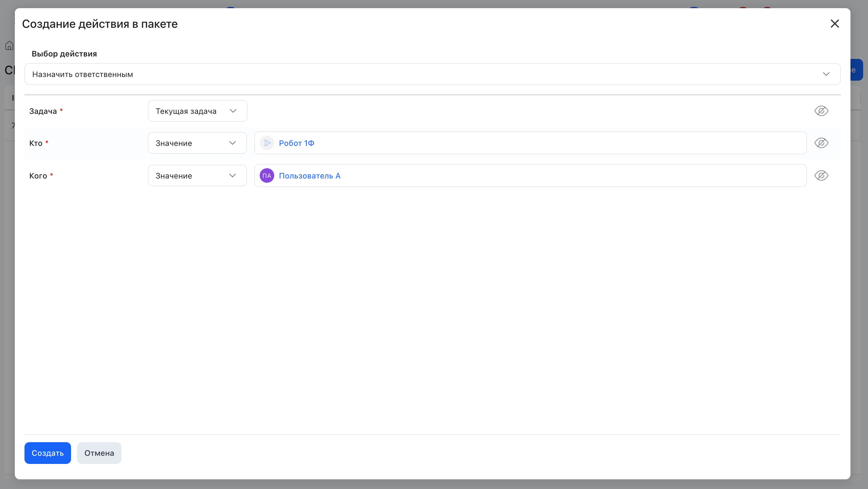Open the 'Значение' dropdown in Кого row
Screen dimensions: 868x489
point(197,176)
